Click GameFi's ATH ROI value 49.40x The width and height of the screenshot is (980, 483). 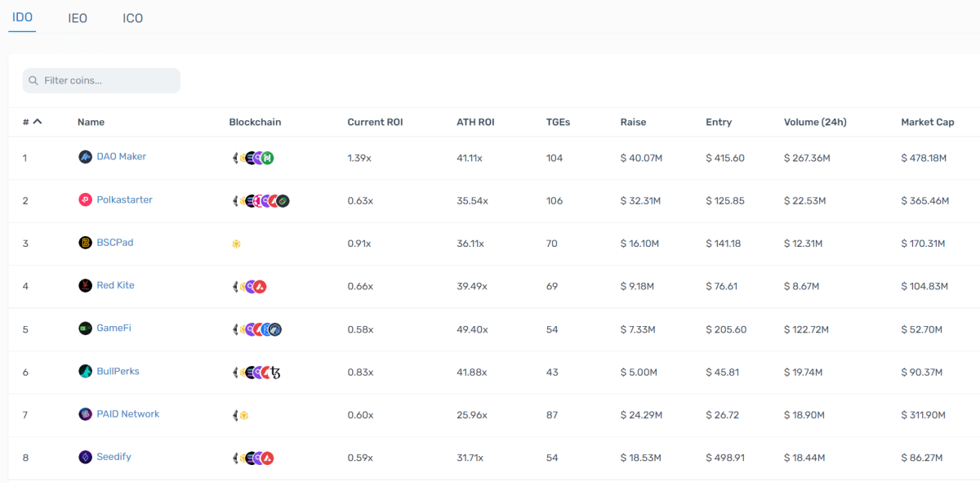tap(472, 329)
